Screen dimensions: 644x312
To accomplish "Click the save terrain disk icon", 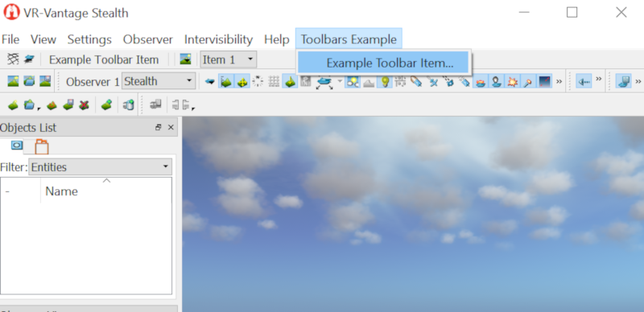I will coord(68,105).
